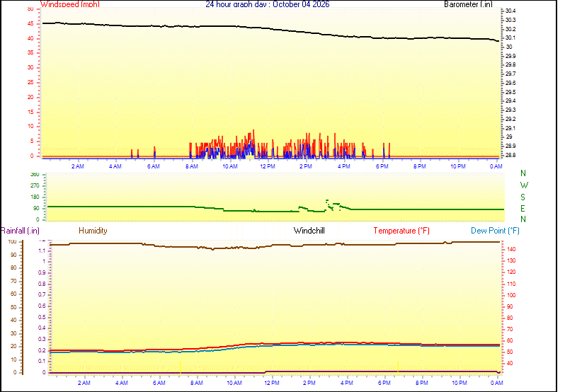Viewport: 565px width, 392px height.
Task: Click the 270 degree direction axis value
Action: 35,186
